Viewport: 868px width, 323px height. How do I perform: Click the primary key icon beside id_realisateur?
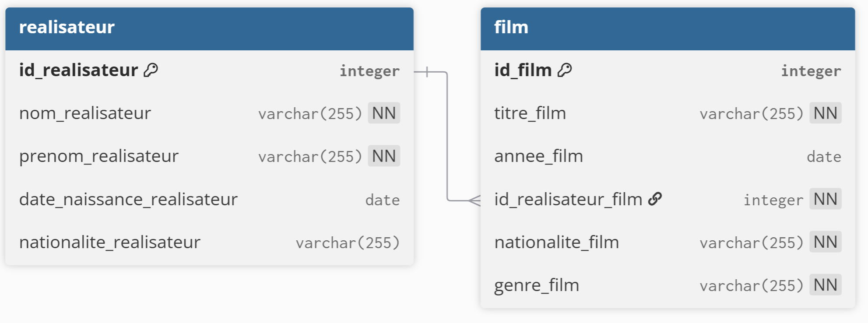coord(151,70)
